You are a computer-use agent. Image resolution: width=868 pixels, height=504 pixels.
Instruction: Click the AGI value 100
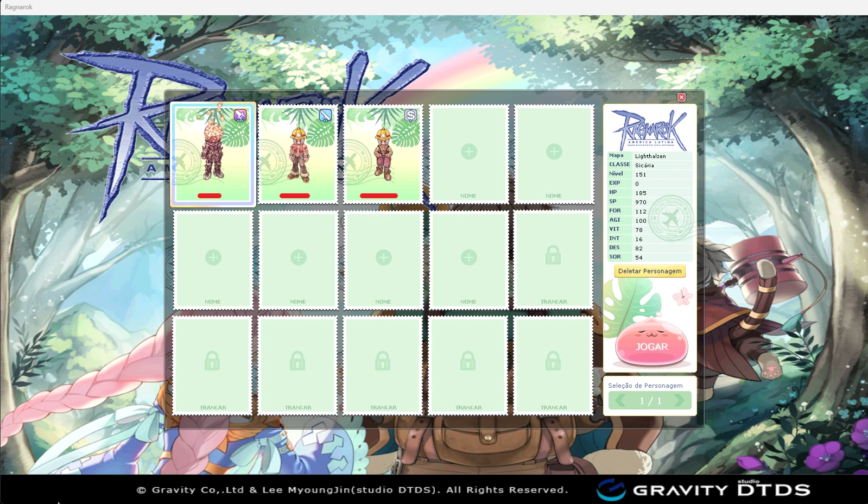click(641, 221)
